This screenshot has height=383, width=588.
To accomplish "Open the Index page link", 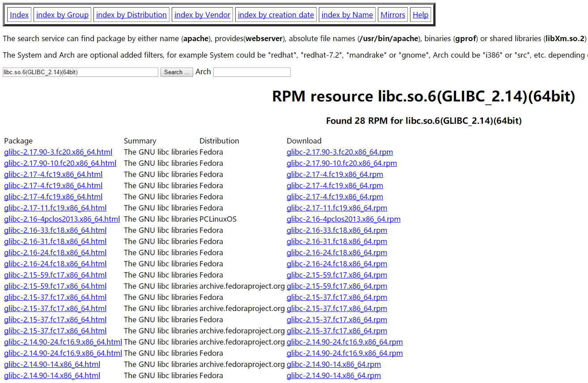I will point(19,14).
